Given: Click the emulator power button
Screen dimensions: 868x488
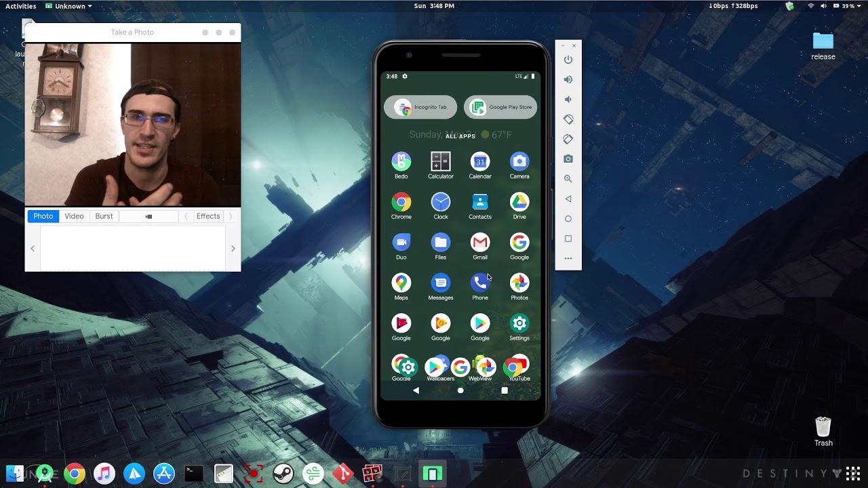Looking at the screenshot, I should tap(568, 60).
